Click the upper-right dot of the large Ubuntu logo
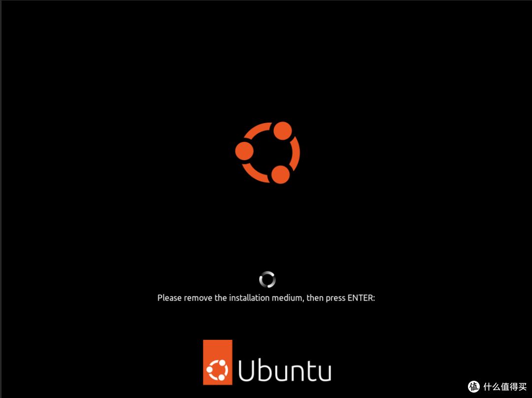 (x=283, y=131)
